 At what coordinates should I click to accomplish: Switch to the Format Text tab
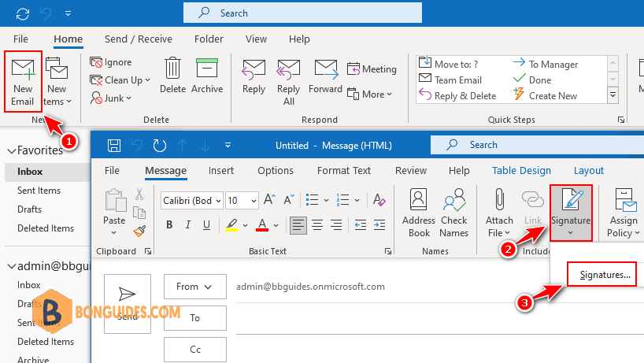(344, 170)
